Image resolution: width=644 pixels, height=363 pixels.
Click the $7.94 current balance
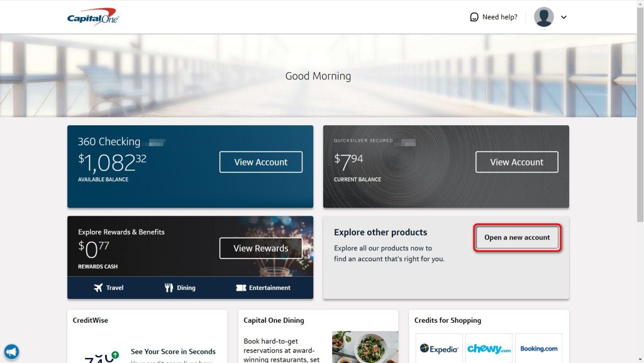click(348, 162)
